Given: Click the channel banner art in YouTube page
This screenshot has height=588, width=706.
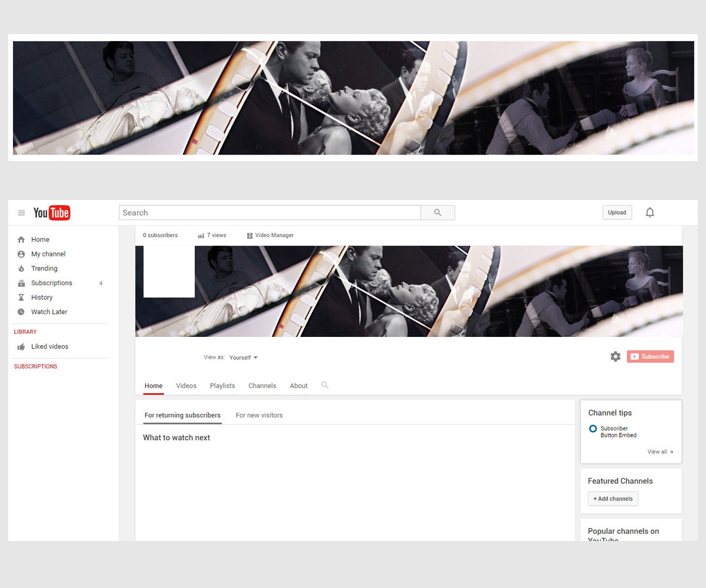Looking at the screenshot, I should point(409,291).
